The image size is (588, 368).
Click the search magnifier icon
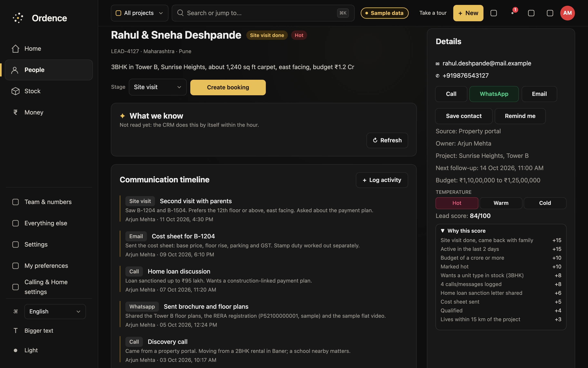tap(180, 13)
